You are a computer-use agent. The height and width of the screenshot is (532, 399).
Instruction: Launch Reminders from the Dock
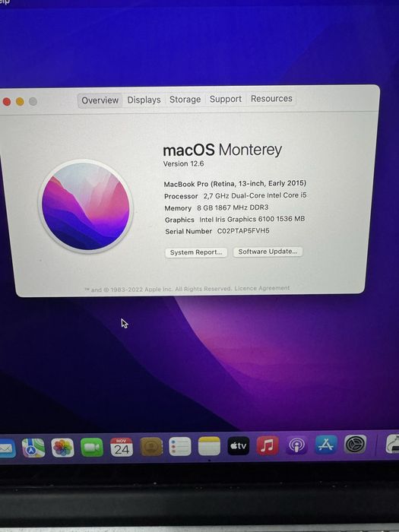pyautogui.click(x=180, y=447)
